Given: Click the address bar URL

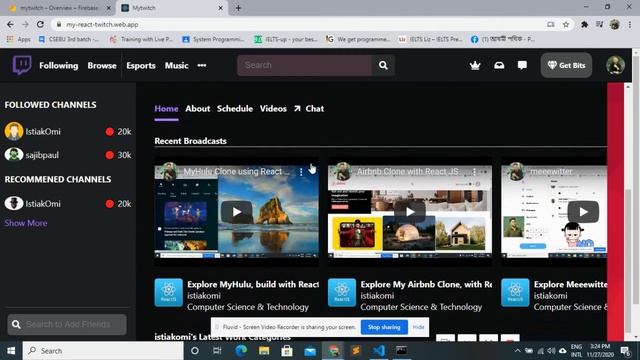Looking at the screenshot, I should click(102, 24).
